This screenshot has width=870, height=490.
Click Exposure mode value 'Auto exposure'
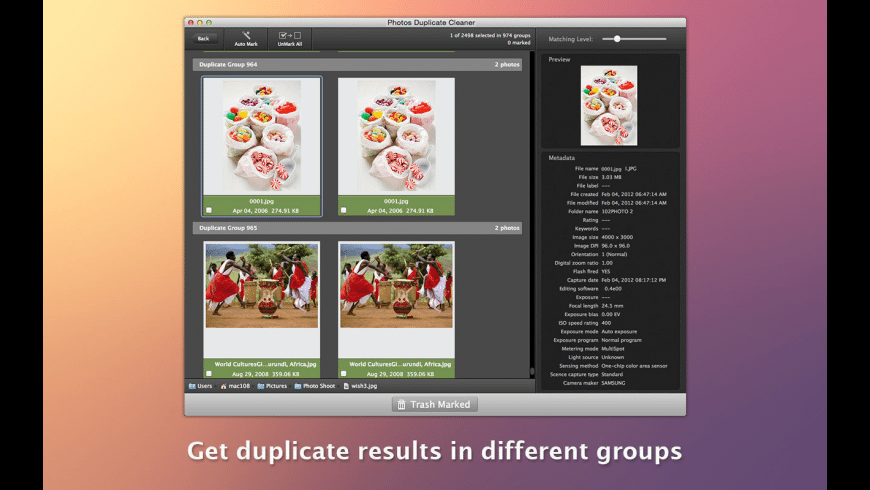pyautogui.click(x=619, y=332)
